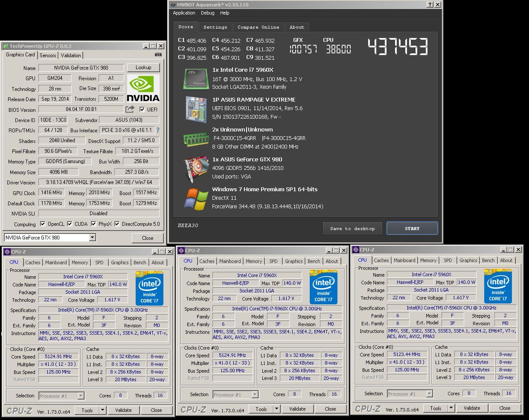Open the Graphics tab in middle CPU-Z

coord(294,261)
